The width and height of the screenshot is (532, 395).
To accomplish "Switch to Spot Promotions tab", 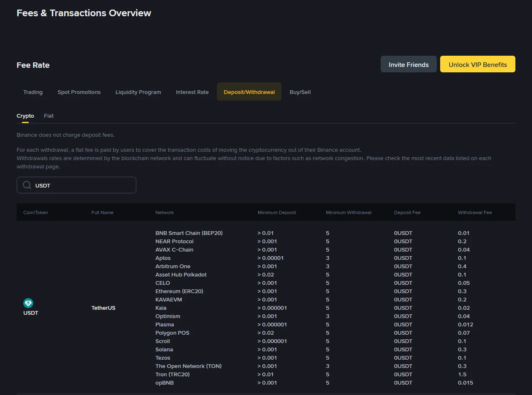I will pyautogui.click(x=79, y=92).
